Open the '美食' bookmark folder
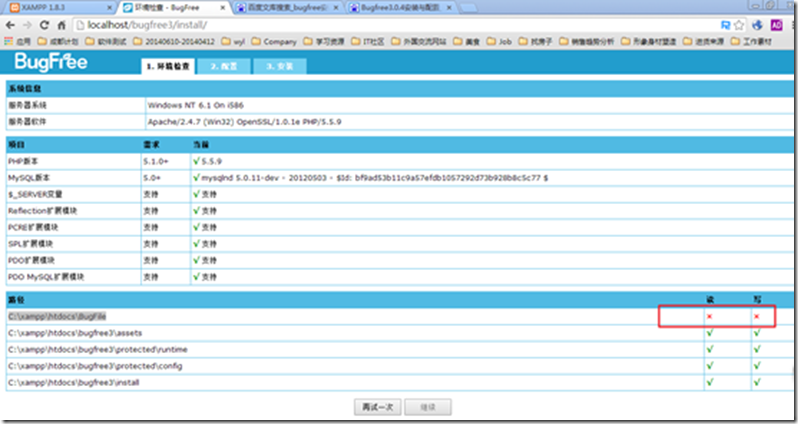 (x=466, y=41)
